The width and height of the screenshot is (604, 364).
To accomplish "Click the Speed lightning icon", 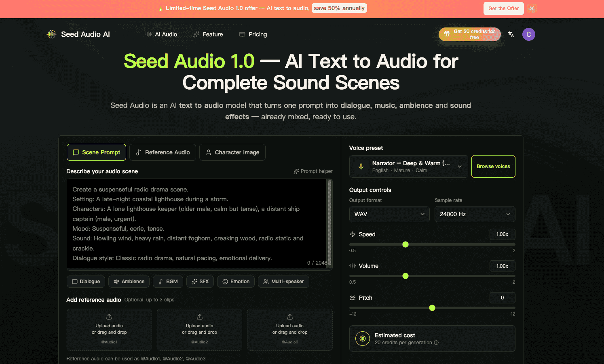I will [x=353, y=234].
